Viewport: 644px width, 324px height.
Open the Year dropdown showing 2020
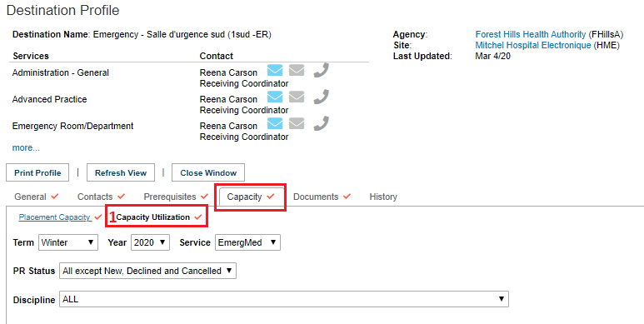[150, 242]
